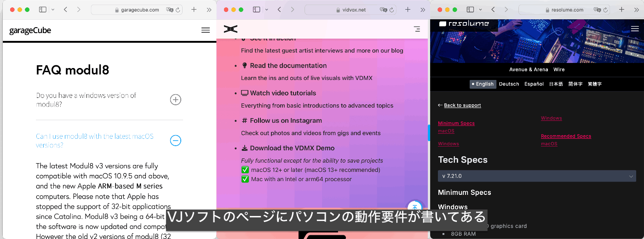Screen dimensions: 644x239
Task: Open new tab in garagecube.com window
Action: tap(194, 9)
